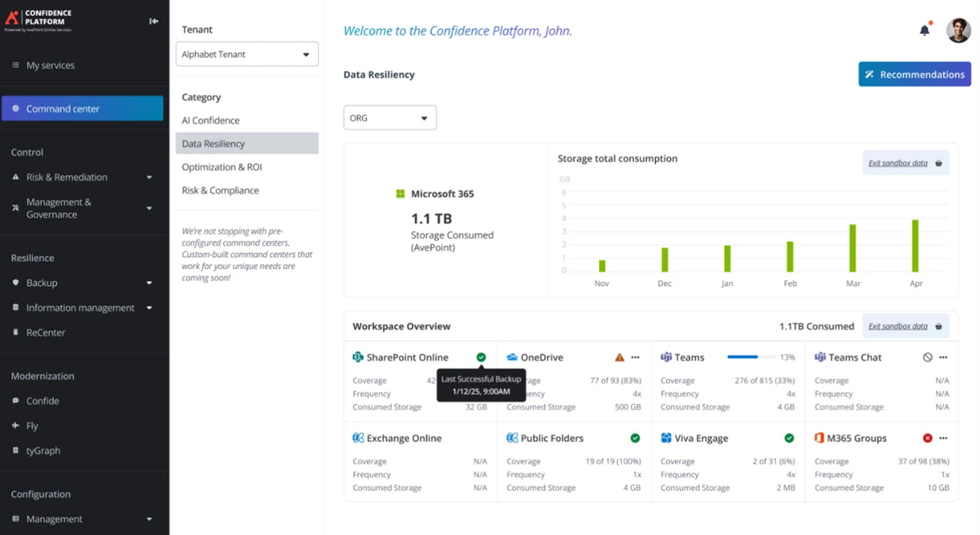The height and width of the screenshot is (535, 980).
Task: Click the Confidence Platform logo
Action: coord(39,20)
